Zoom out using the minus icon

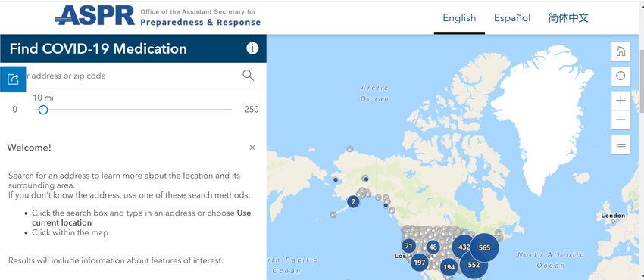(621, 120)
